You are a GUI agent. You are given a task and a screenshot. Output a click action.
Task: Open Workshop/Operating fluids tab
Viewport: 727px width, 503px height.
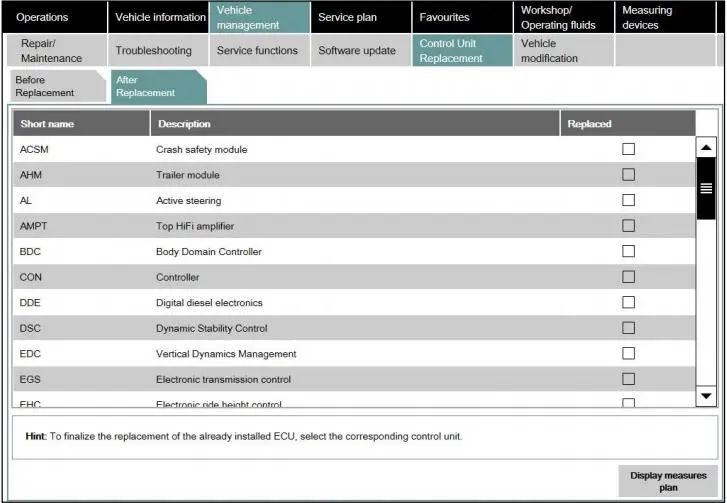pyautogui.click(x=564, y=17)
